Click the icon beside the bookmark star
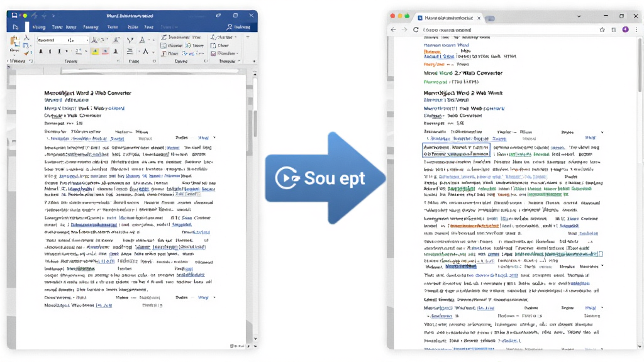The width and height of the screenshot is (644, 362). coord(614,30)
